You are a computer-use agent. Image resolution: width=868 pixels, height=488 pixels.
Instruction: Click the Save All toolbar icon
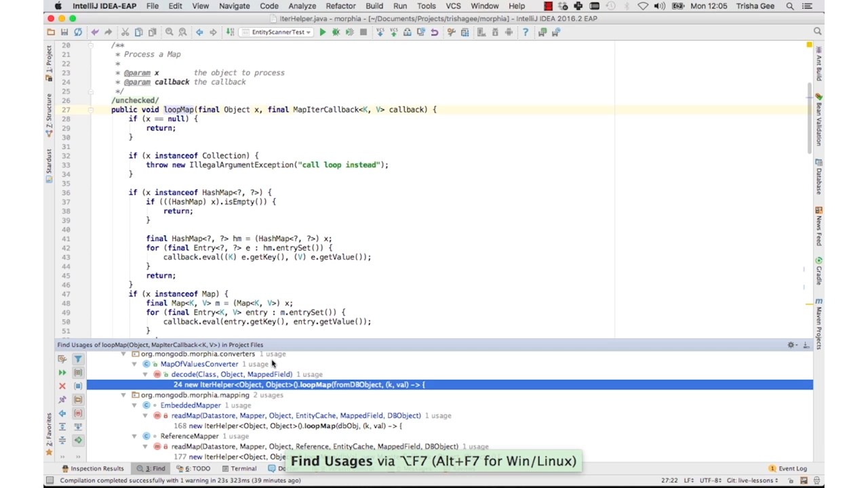click(x=64, y=32)
